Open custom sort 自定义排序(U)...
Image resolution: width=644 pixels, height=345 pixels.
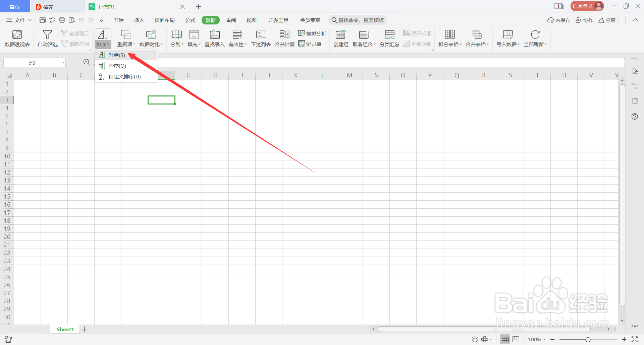click(126, 77)
